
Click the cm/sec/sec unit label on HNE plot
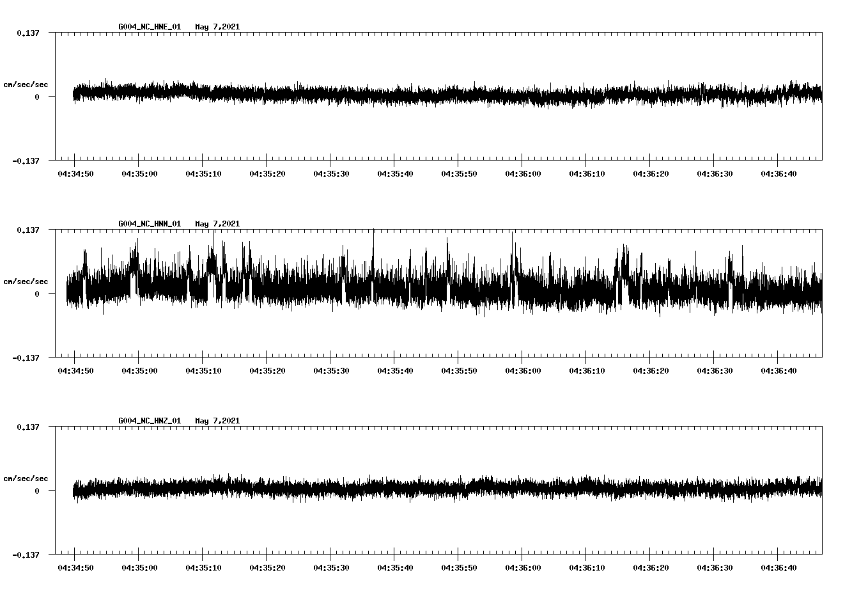(x=26, y=84)
